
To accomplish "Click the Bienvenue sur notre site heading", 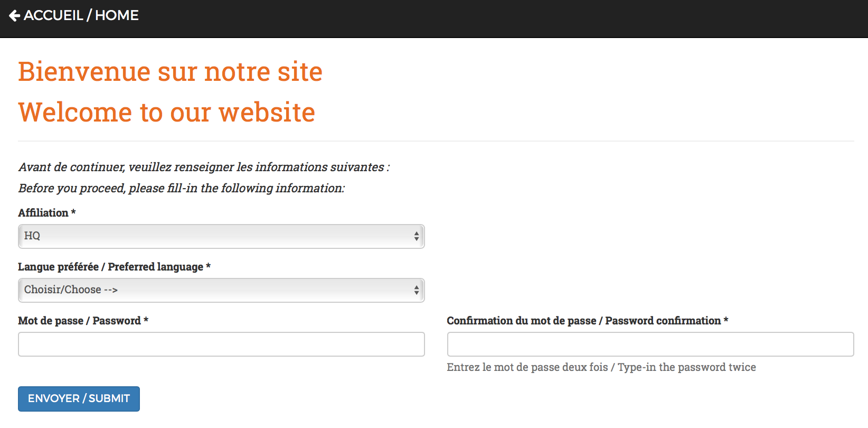I will (170, 71).
